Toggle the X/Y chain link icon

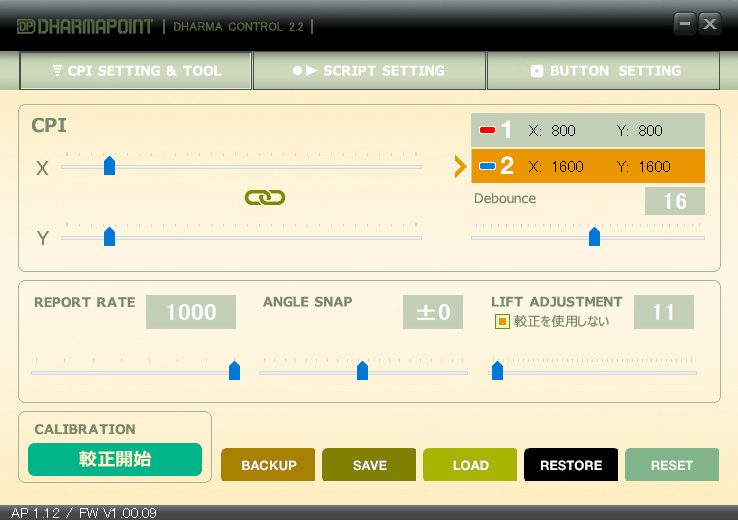tap(265, 198)
